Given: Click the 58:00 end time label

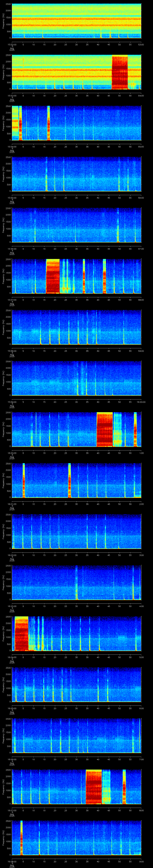Looking at the screenshot, I should click(x=141, y=300).
